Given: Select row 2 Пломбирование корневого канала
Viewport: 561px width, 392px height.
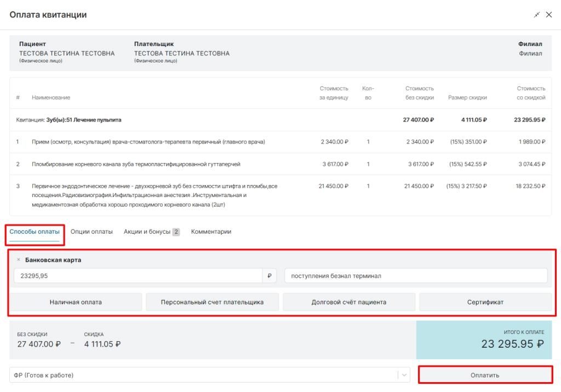Looking at the screenshot, I should click(x=280, y=164).
